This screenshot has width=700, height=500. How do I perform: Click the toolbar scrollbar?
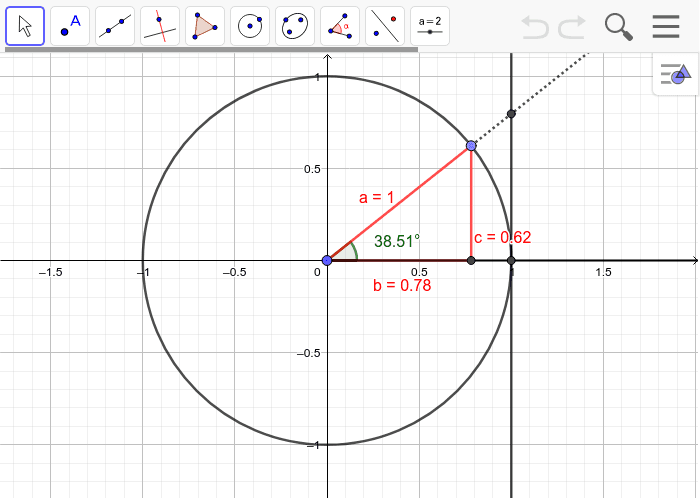(212, 50)
